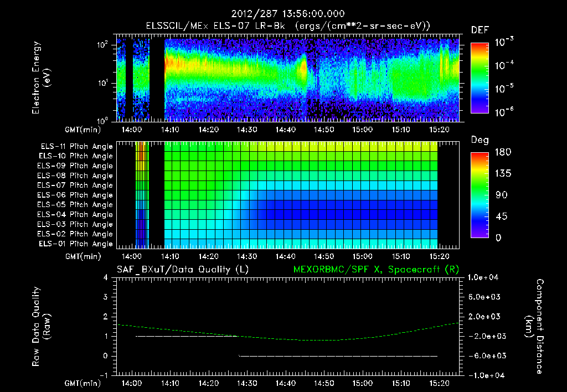Click the 135 value on Deg colorbar

coord(503,174)
